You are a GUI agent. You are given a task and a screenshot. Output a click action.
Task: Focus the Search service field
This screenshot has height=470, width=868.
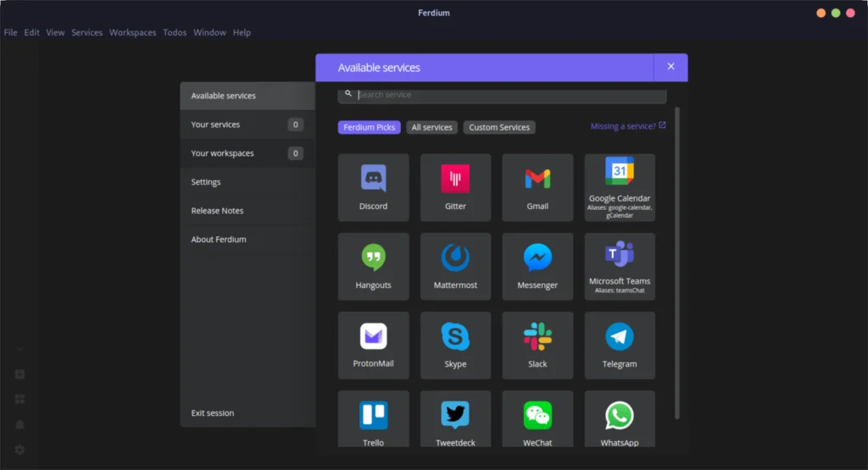[502, 95]
